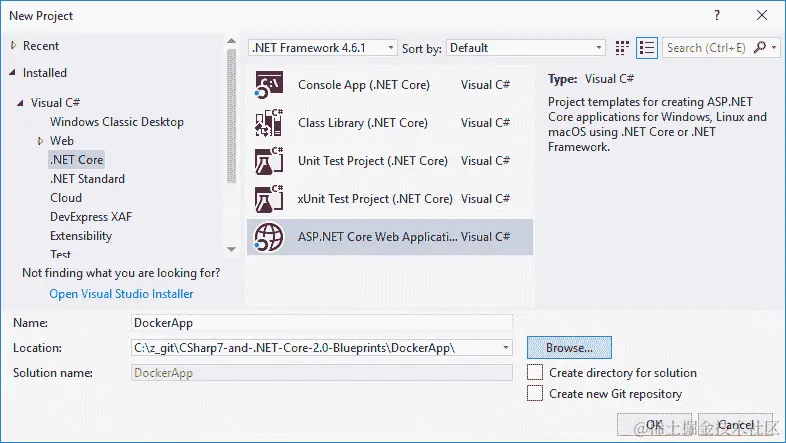786x443 pixels.
Task: Open Visual Studio Installer link
Action: [121, 294]
